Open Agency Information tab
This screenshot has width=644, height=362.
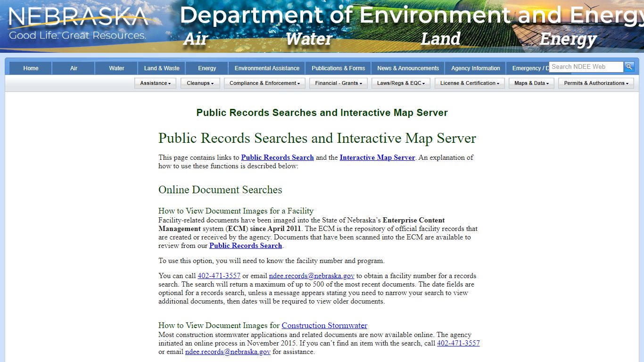click(475, 68)
